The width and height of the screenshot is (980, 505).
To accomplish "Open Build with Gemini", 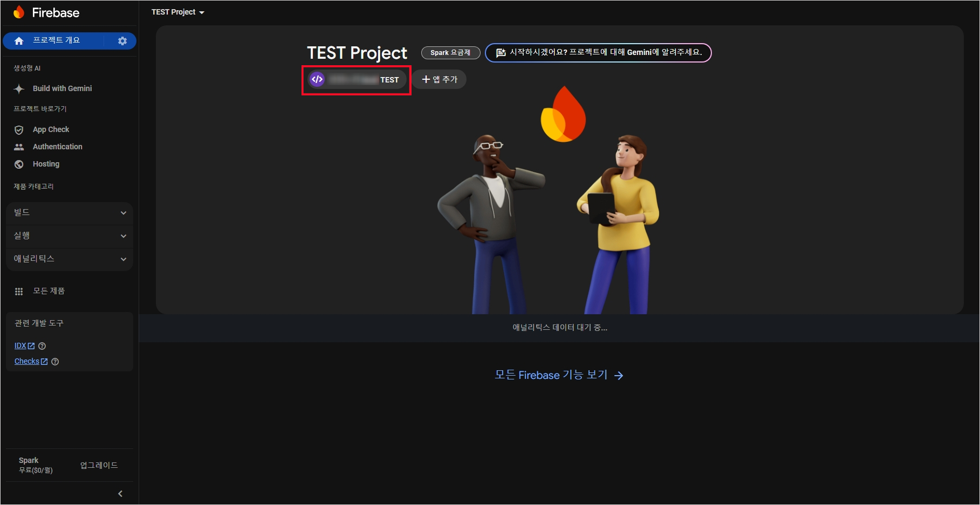I will pyautogui.click(x=62, y=88).
